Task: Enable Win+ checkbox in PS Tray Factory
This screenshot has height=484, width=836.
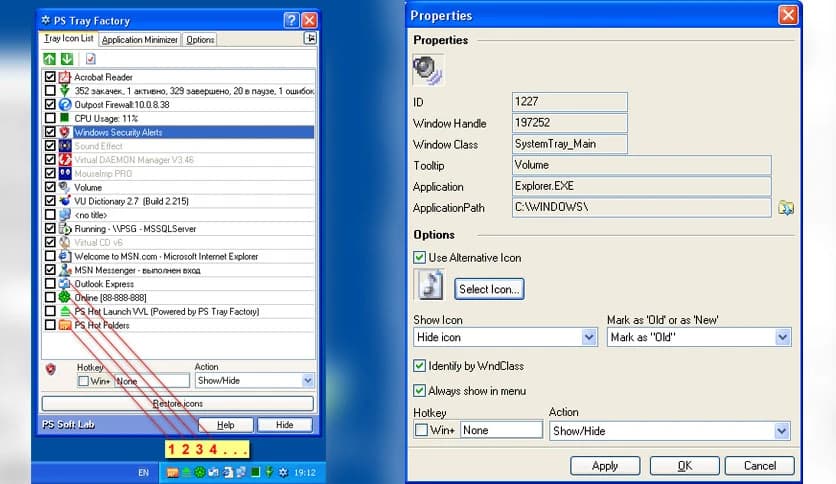Action: pos(83,381)
